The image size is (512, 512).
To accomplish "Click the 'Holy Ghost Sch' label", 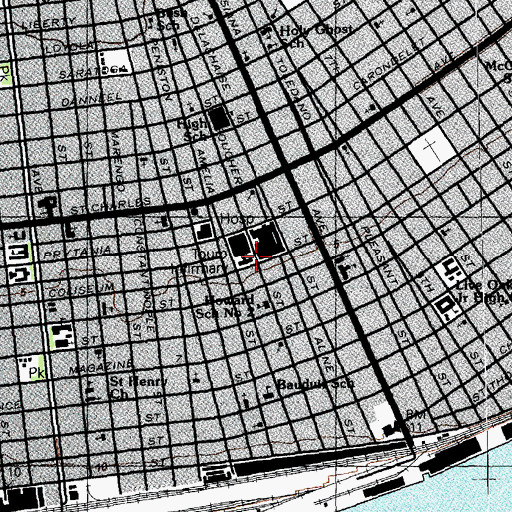I will coord(315,36).
